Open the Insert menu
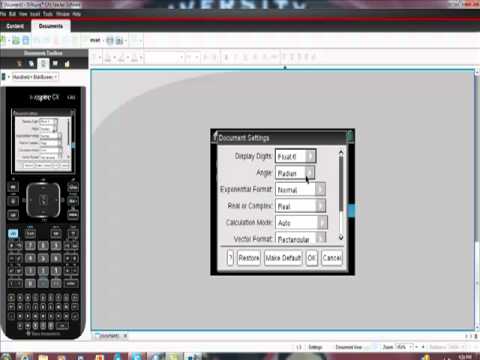Screen dimensions: 480x360 point(35,14)
